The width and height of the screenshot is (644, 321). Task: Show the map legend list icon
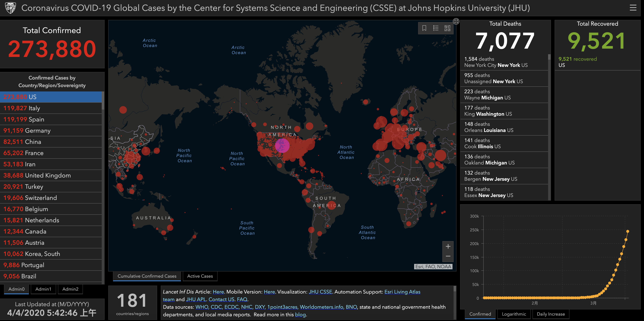[x=436, y=28]
